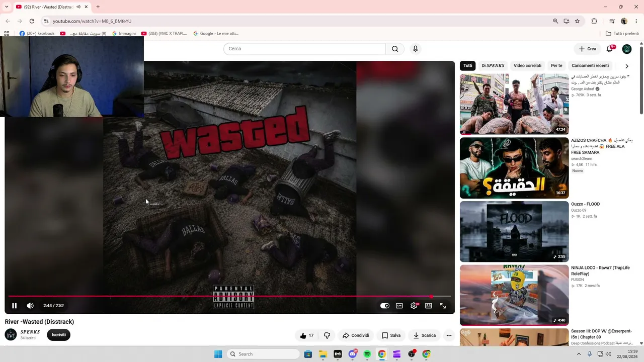The height and width of the screenshot is (362, 644).
Task: Open the player settings gear
Action: [414, 306]
